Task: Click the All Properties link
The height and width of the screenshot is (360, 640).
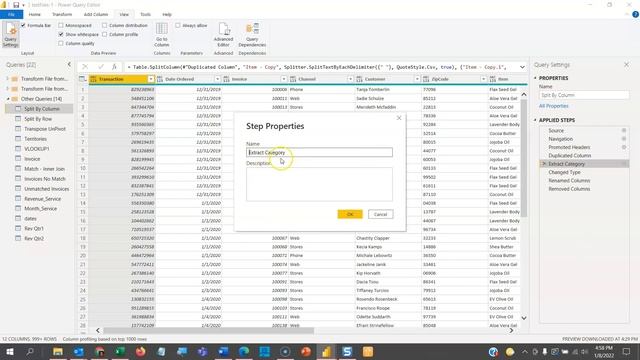Action: click(x=553, y=106)
